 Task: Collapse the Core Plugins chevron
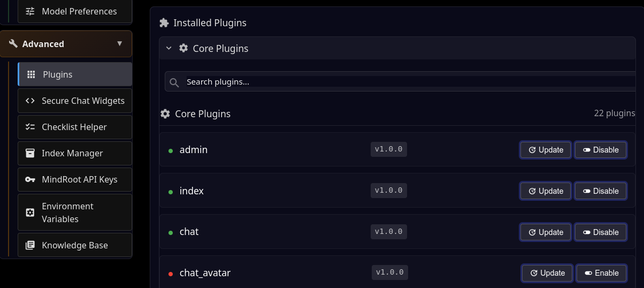coord(169,48)
